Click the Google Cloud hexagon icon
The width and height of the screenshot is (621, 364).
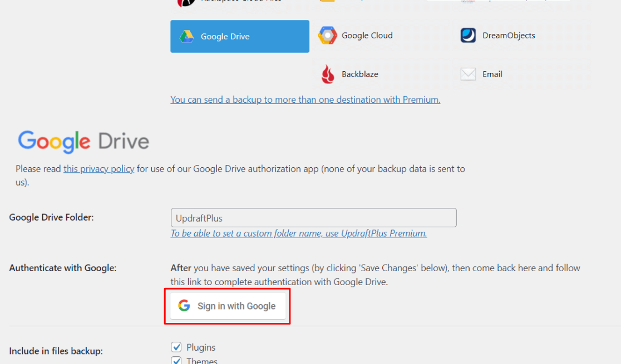coord(327,36)
